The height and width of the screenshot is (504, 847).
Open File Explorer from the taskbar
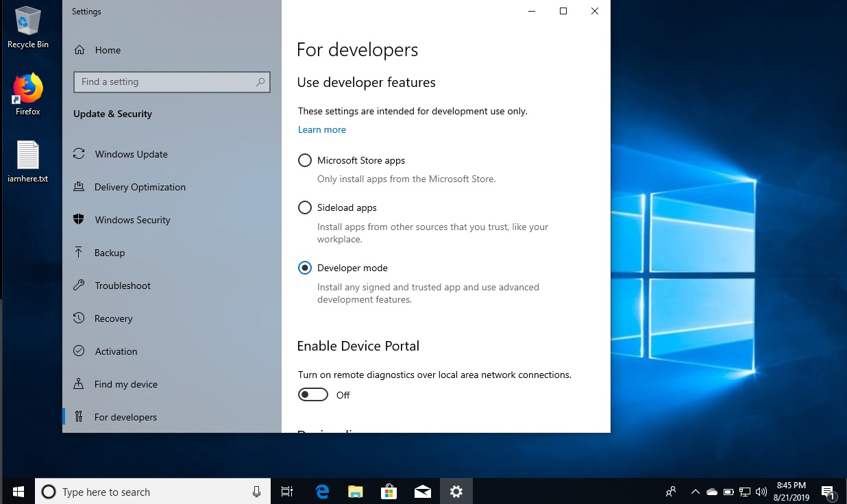[x=355, y=492]
